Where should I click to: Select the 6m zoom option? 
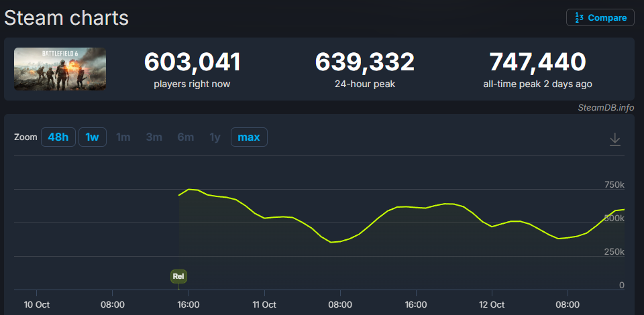click(x=186, y=137)
